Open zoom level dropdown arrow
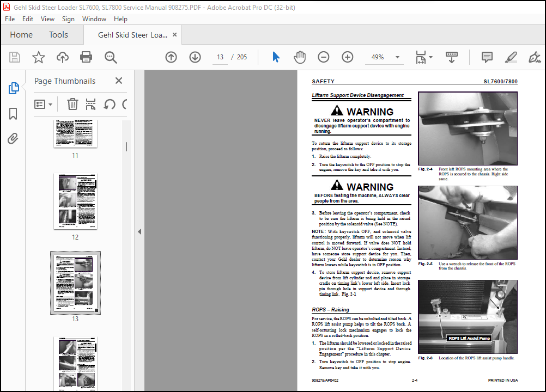Screen dimensions: 546x392 click(397, 57)
